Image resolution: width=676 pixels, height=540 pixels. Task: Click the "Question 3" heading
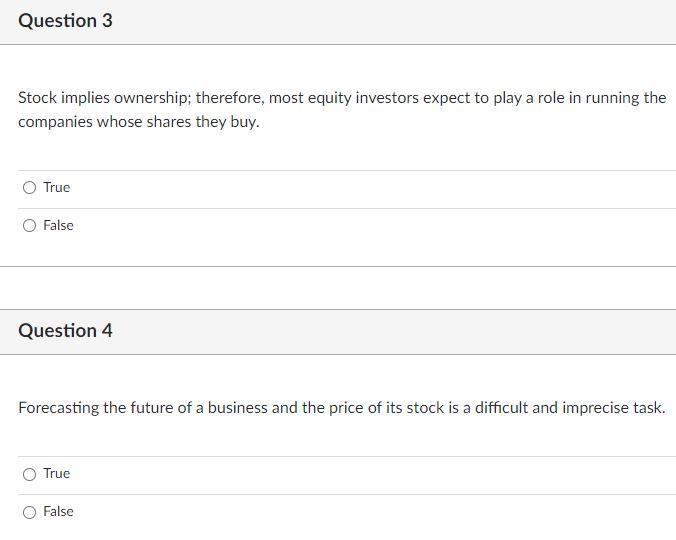[x=65, y=21]
